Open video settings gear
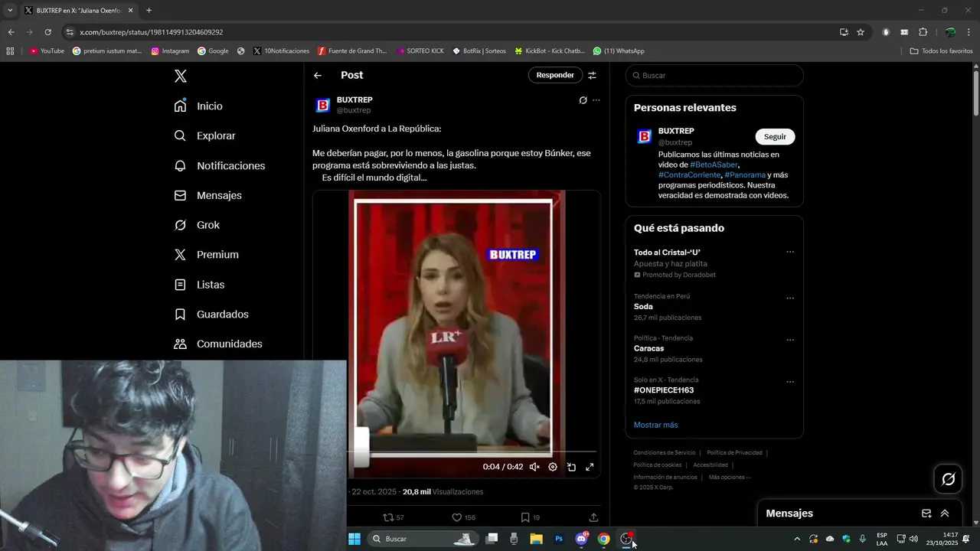 (x=553, y=467)
